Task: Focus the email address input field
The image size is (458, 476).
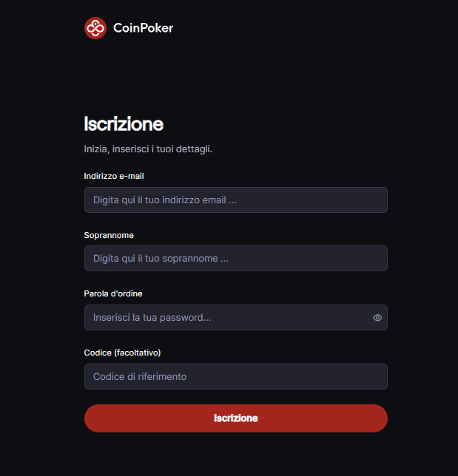Action: pos(236,200)
